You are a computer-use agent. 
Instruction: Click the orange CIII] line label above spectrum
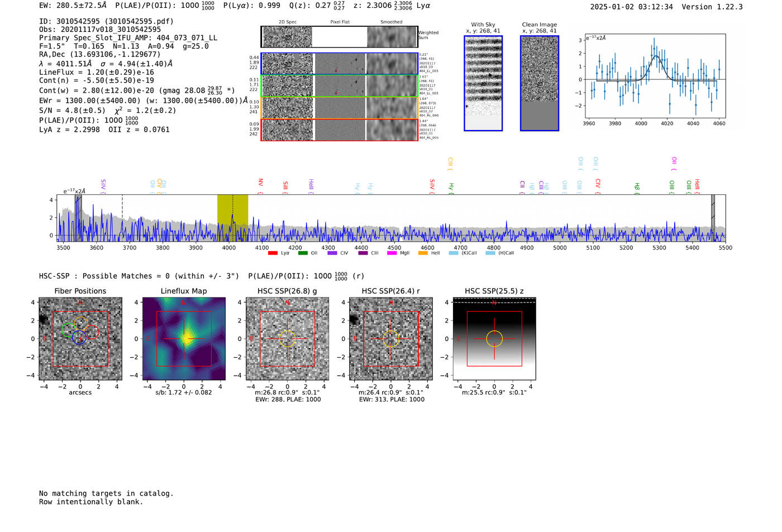coord(450,164)
